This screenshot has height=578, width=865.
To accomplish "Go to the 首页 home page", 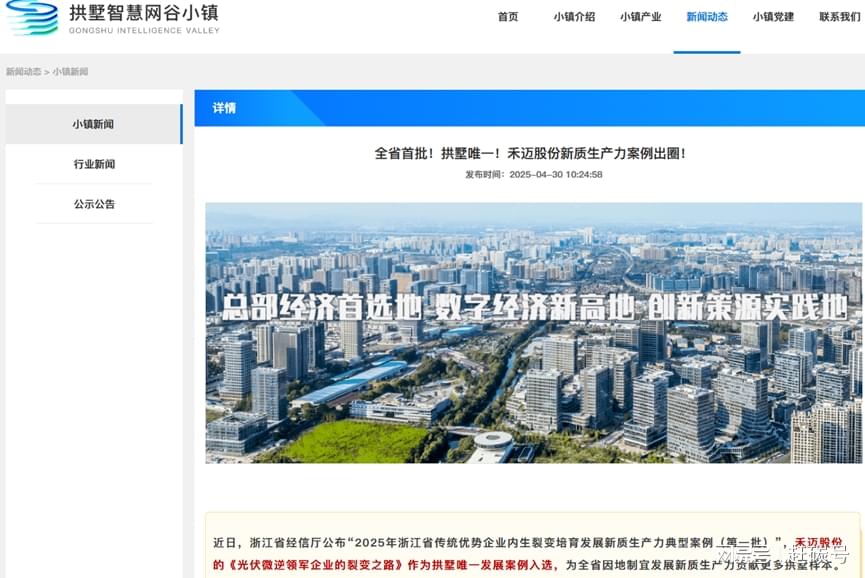I will pyautogui.click(x=508, y=17).
